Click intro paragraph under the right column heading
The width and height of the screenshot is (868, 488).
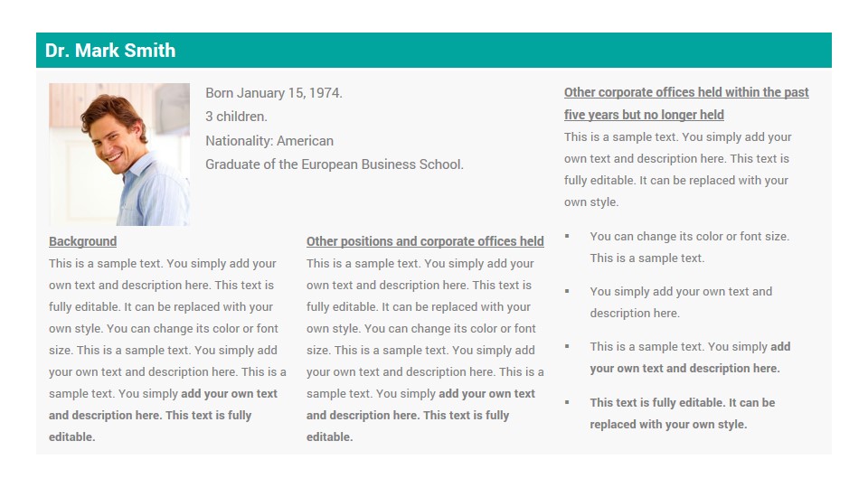click(x=677, y=169)
